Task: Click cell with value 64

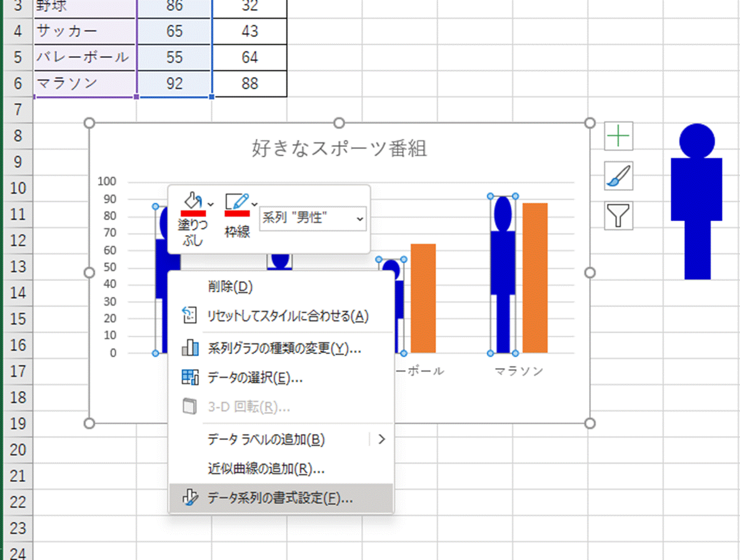Action: pyautogui.click(x=250, y=57)
